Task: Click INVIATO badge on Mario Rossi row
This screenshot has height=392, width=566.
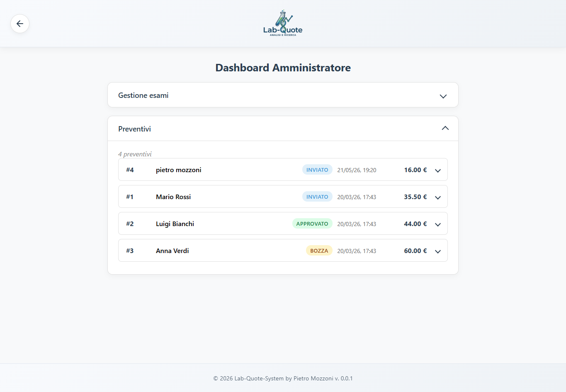Action: [x=317, y=197]
